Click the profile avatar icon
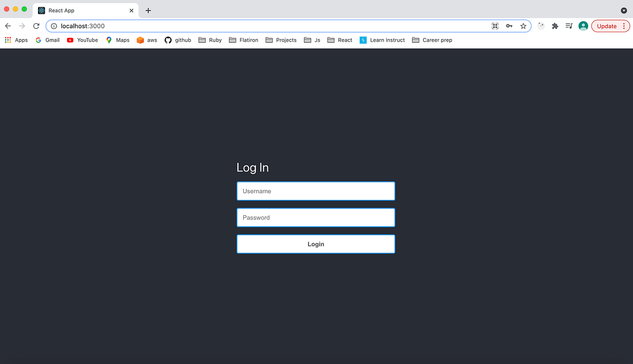The image size is (633, 364). pyautogui.click(x=583, y=25)
